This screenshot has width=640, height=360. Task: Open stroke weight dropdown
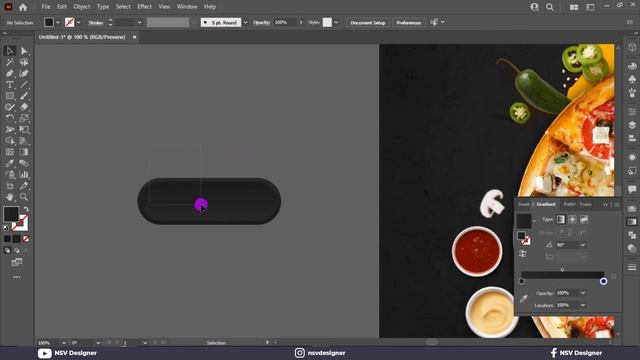tap(139, 22)
